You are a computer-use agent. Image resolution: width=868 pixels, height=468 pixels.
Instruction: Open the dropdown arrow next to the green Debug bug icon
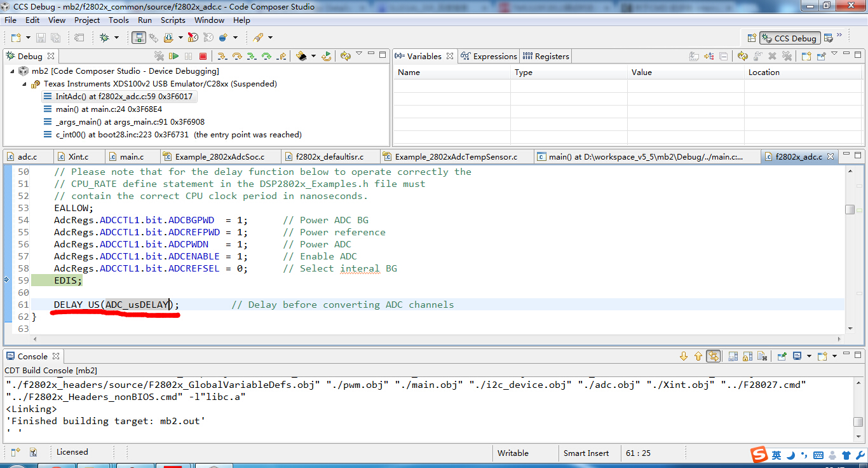(x=116, y=38)
